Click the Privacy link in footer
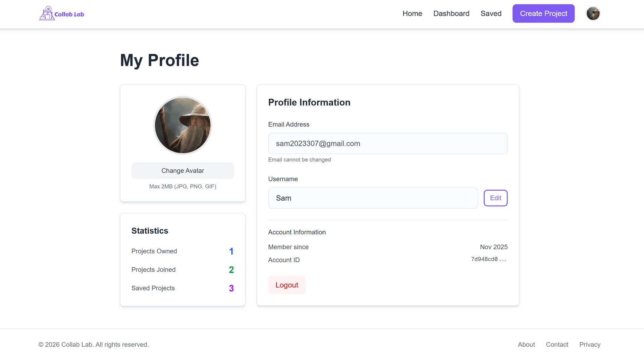The height and width of the screenshot is (354, 644). (x=590, y=344)
